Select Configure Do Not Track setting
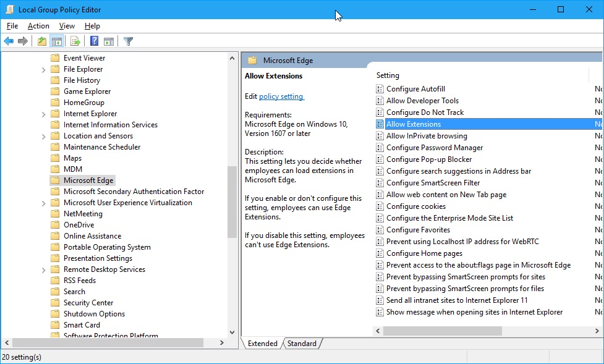 click(425, 112)
